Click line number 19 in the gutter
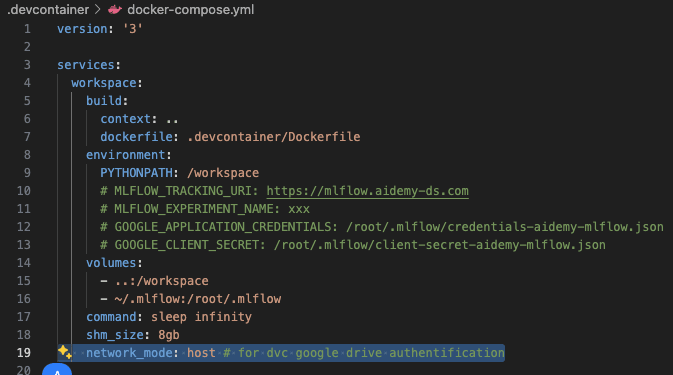 (x=24, y=353)
